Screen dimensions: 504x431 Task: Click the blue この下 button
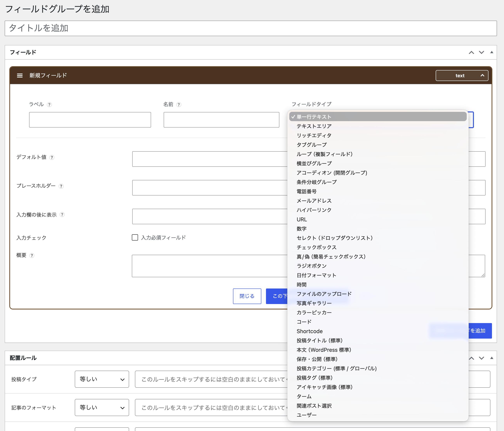[277, 296]
